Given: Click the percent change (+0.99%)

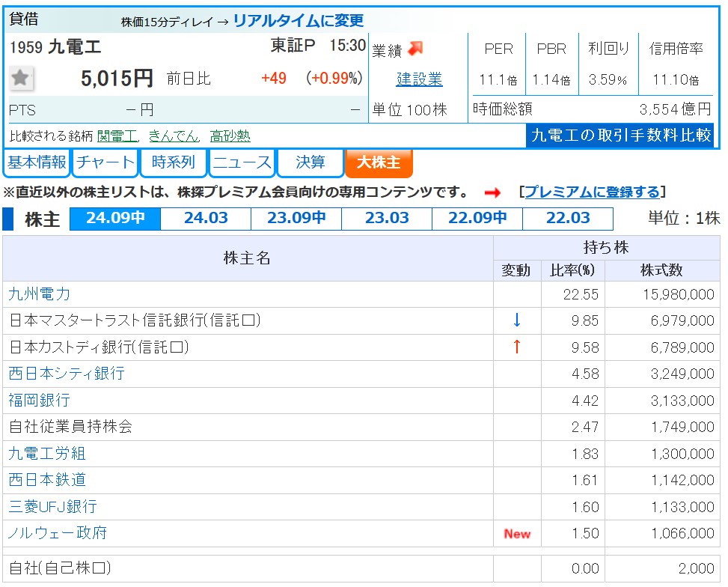Looking at the screenshot, I should tap(334, 78).
